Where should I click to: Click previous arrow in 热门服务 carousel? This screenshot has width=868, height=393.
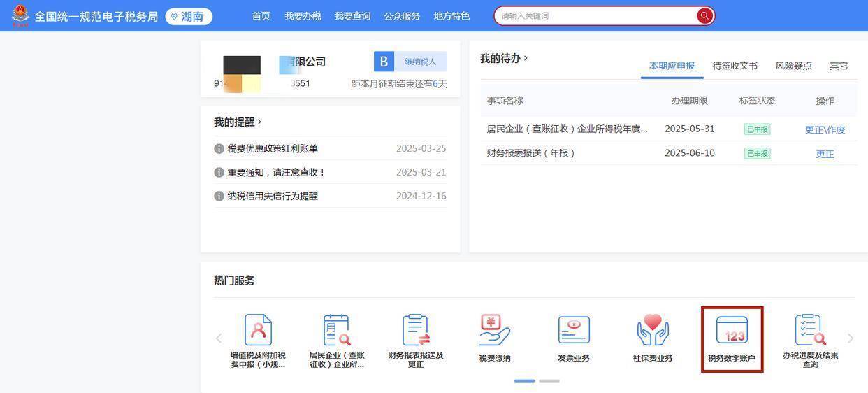pyautogui.click(x=219, y=338)
